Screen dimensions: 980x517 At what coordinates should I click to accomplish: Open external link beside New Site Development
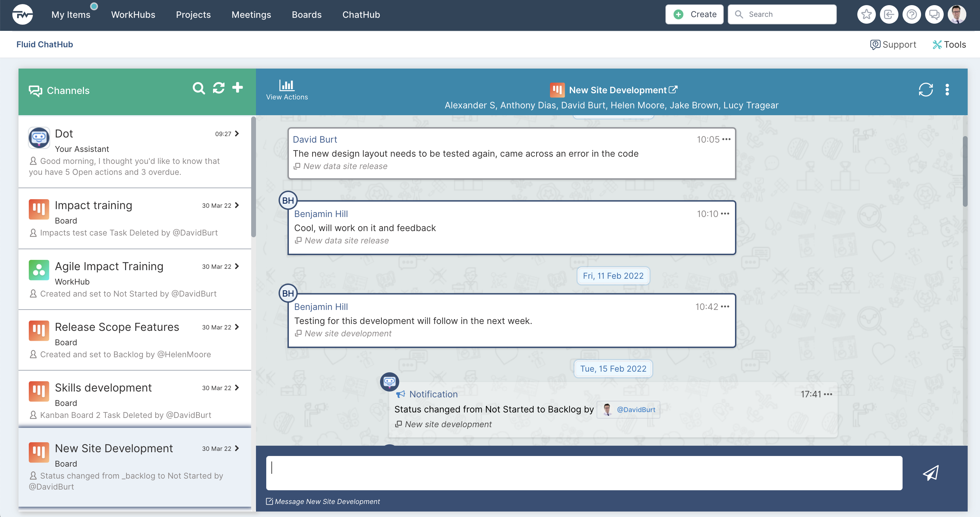pyautogui.click(x=673, y=90)
